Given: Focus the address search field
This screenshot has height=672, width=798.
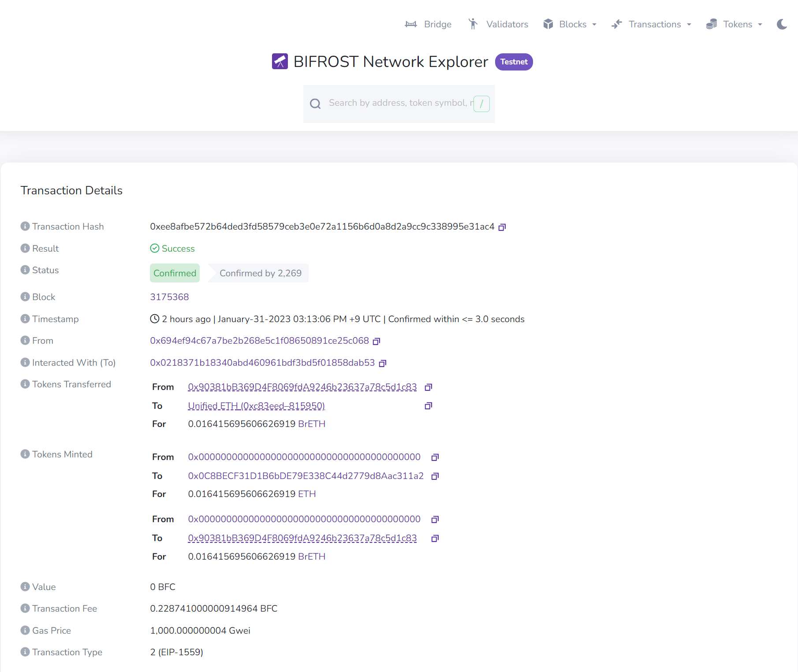Looking at the screenshot, I should click(x=399, y=103).
